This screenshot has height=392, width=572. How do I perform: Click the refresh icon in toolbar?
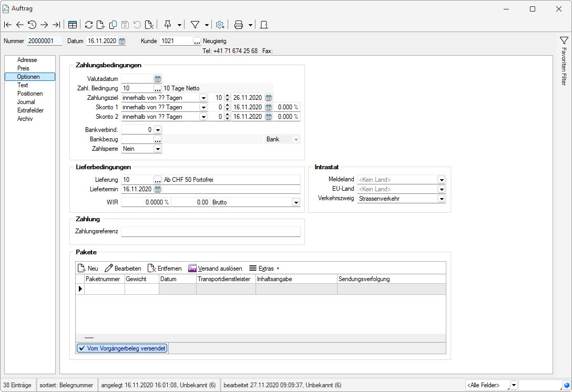(x=88, y=25)
